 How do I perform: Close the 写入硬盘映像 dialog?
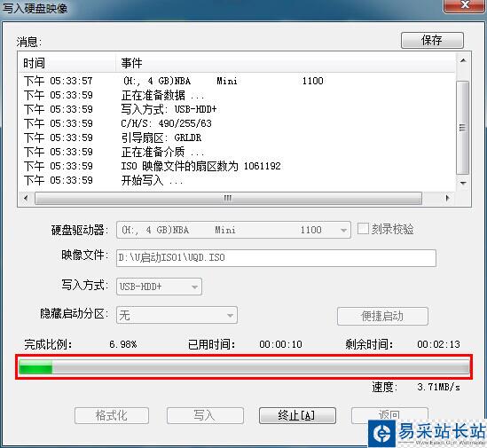(x=465, y=5)
